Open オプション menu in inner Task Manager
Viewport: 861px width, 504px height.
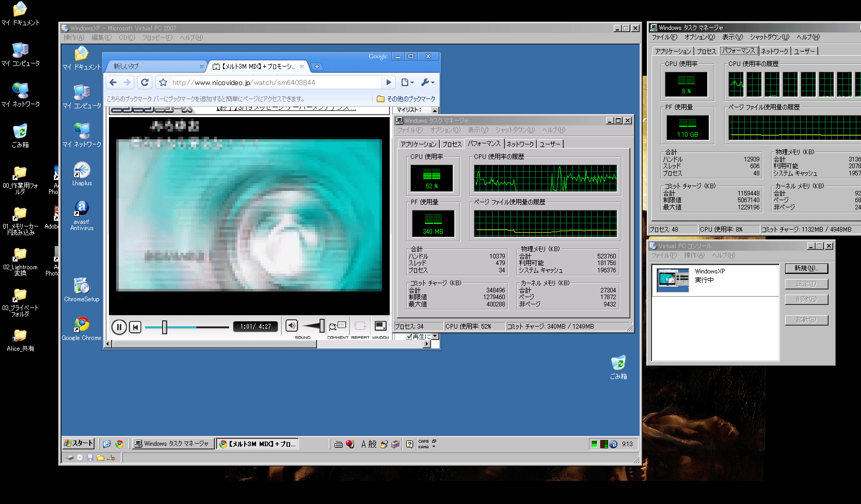445,130
